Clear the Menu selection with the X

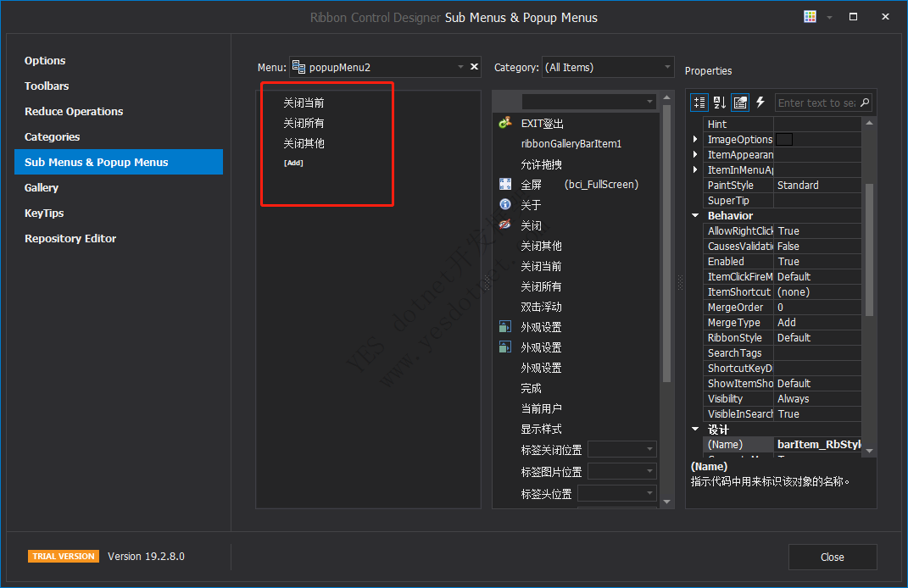[x=474, y=67]
